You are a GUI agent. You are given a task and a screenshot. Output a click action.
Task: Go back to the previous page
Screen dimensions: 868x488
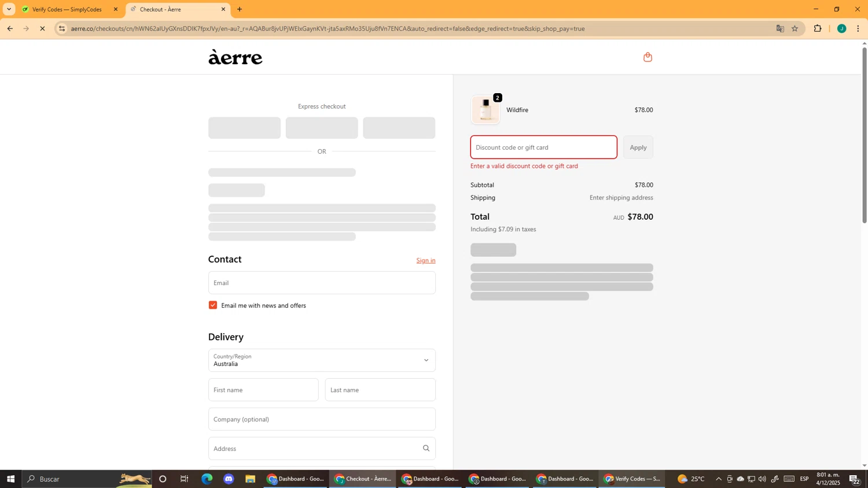point(10,28)
